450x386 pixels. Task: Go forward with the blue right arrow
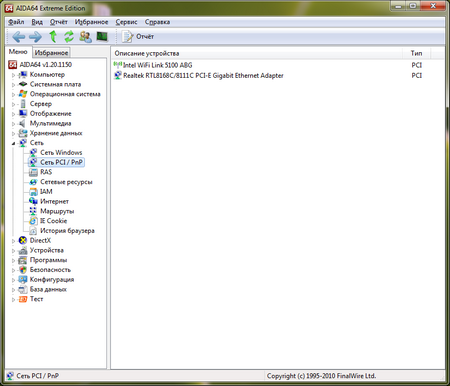coord(35,37)
